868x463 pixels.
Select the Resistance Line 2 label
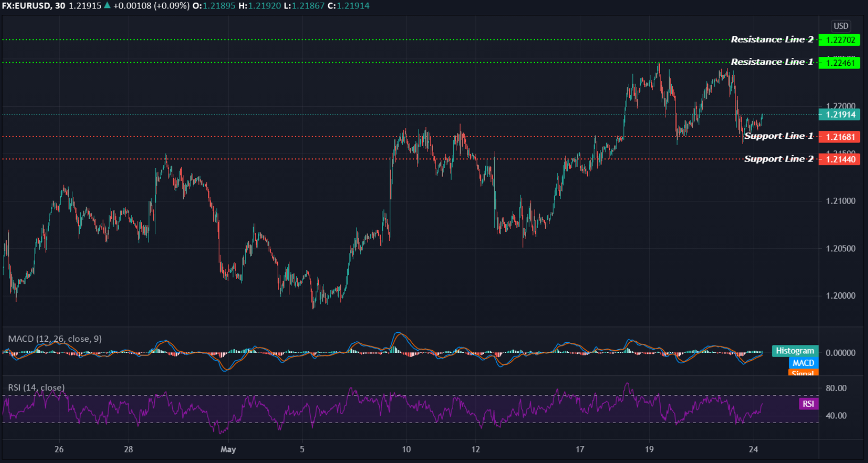(x=772, y=39)
